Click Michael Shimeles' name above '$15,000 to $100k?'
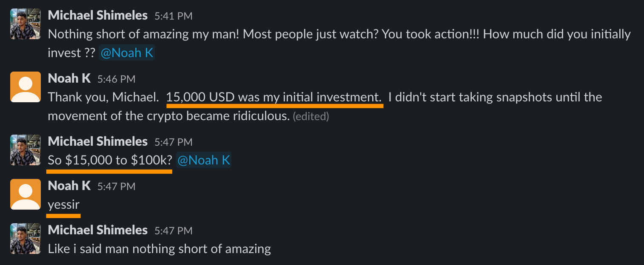Image resolution: width=644 pixels, height=265 pixels. [x=97, y=141]
